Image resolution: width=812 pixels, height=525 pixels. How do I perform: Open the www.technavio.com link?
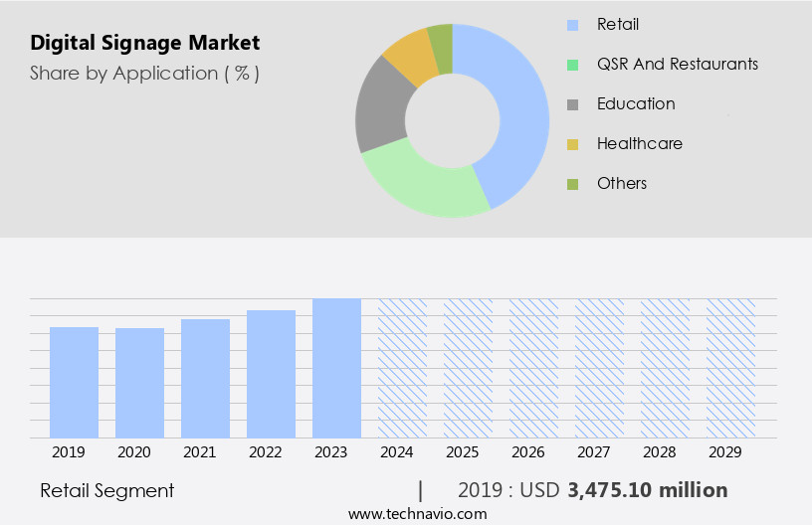(x=418, y=514)
